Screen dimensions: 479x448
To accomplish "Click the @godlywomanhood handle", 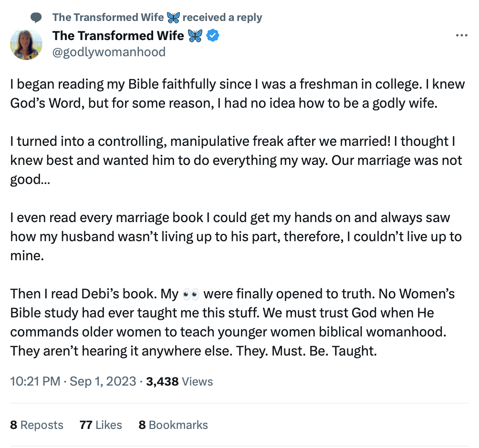I will click(109, 51).
